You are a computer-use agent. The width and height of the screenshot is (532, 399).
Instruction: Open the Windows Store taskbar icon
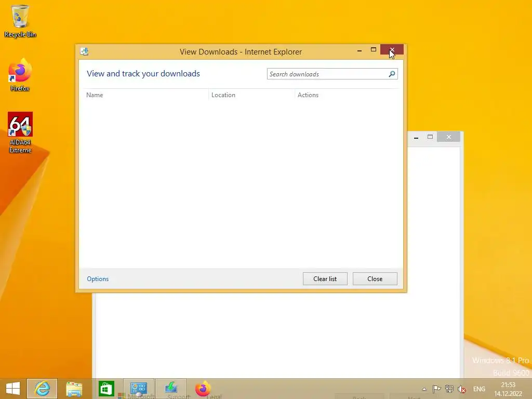[x=106, y=389]
